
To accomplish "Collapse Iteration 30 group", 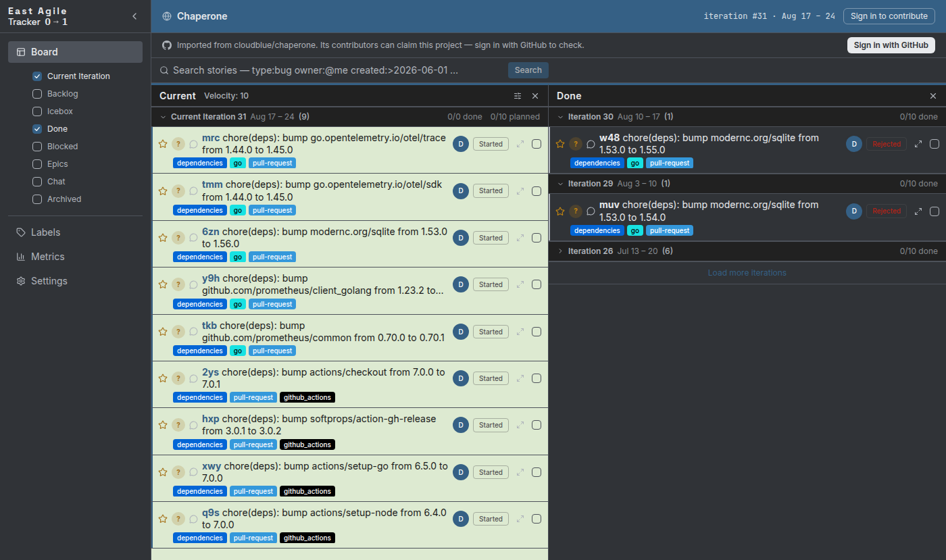I will tap(560, 117).
